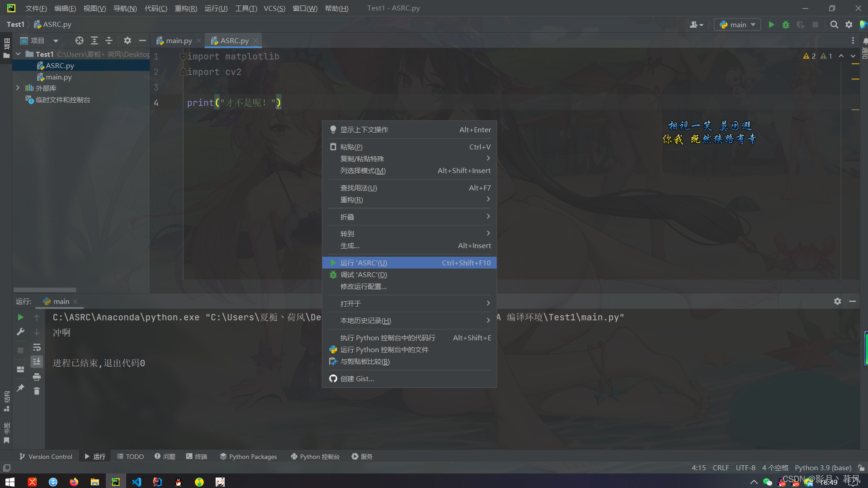Rerun main in run panel
This screenshot has width=868, height=488.
click(20, 317)
